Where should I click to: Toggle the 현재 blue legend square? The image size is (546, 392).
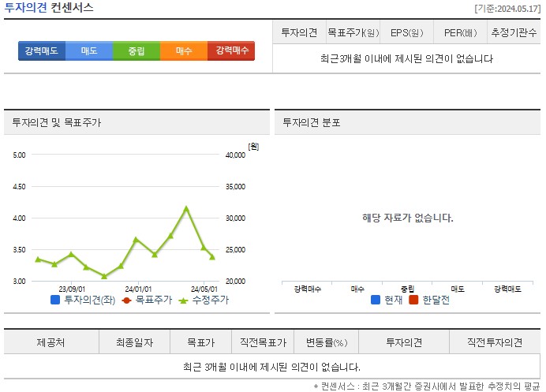(376, 300)
